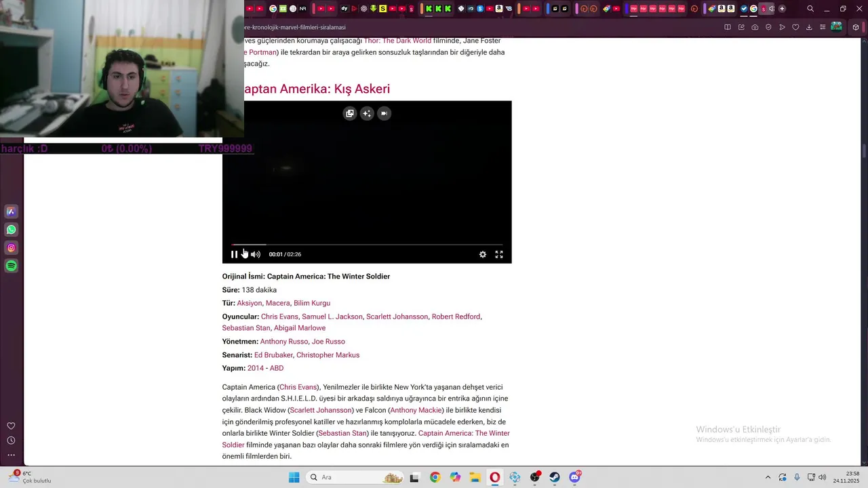Open Instagram in Opera sidebar
Screen dimensions: 868x488
(x=11, y=248)
